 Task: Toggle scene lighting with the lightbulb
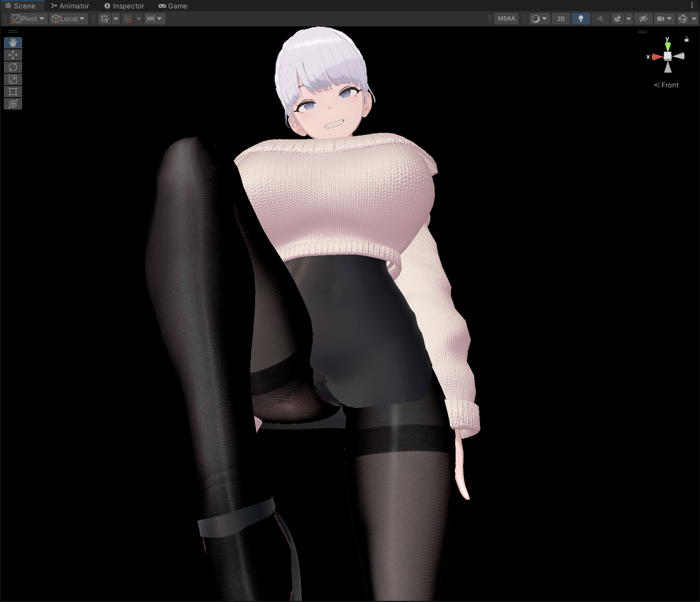click(x=581, y=19)
